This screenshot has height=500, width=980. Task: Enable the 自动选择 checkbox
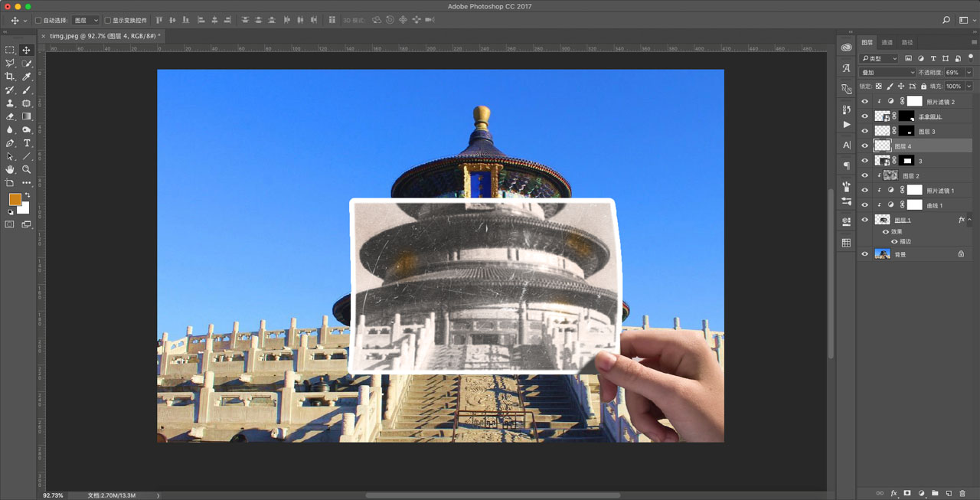pyautogui.click(x=38, y=21)
